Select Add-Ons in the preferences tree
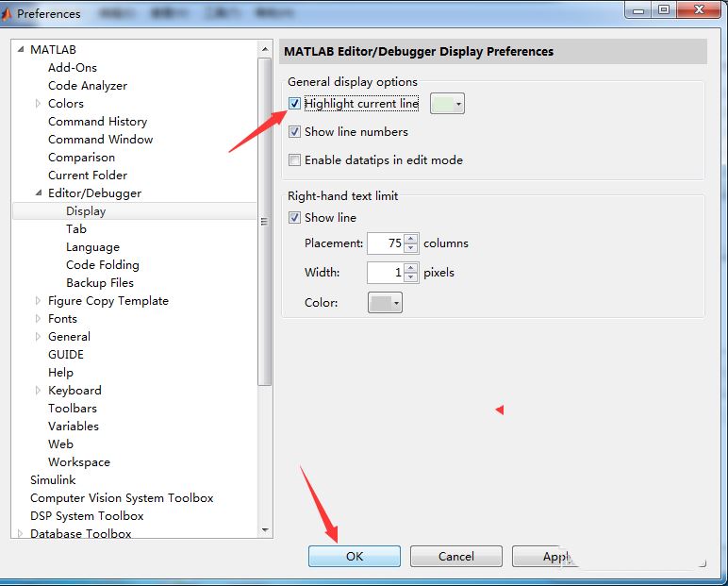 [73, 67]
